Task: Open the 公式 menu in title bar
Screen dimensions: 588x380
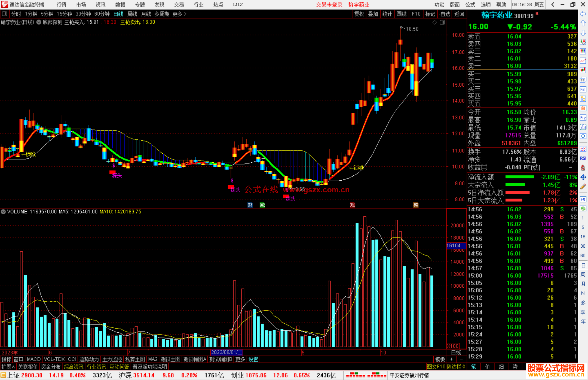Action: (x=470, y=5)
